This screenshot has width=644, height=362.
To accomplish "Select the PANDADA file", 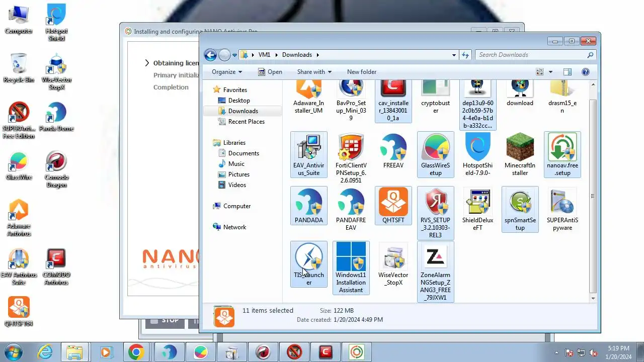I will click(308, 206).
